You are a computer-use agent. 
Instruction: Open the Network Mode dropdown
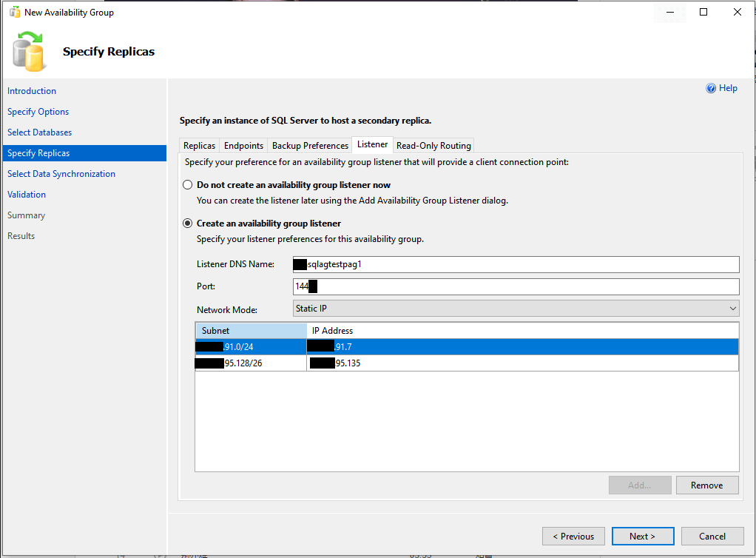click(516, 308)
